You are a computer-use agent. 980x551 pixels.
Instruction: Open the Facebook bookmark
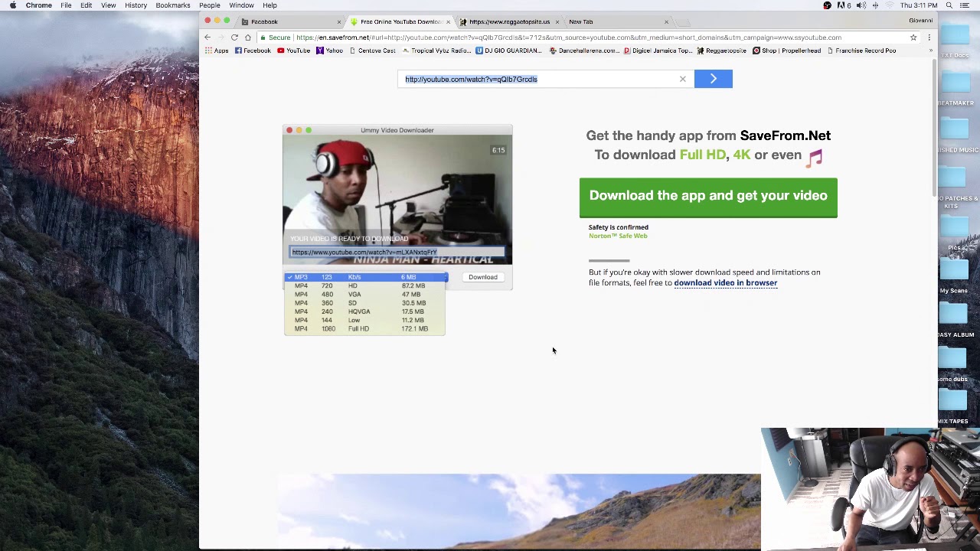[253, 51]
